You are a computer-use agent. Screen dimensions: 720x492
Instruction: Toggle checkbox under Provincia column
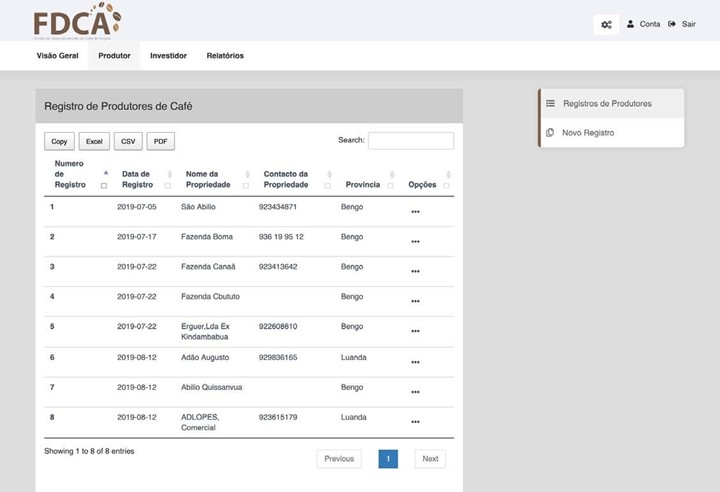coord(390,186)
